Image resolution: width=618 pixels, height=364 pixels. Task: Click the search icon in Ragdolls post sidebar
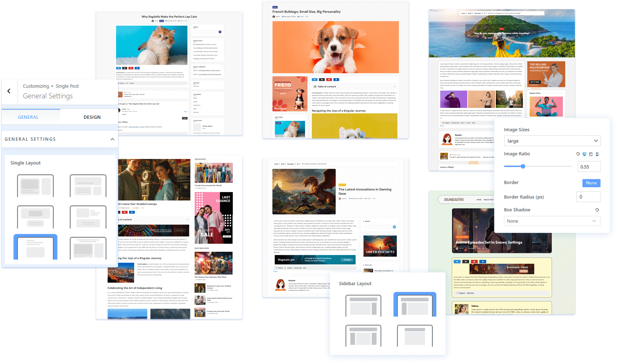point(220,32)
